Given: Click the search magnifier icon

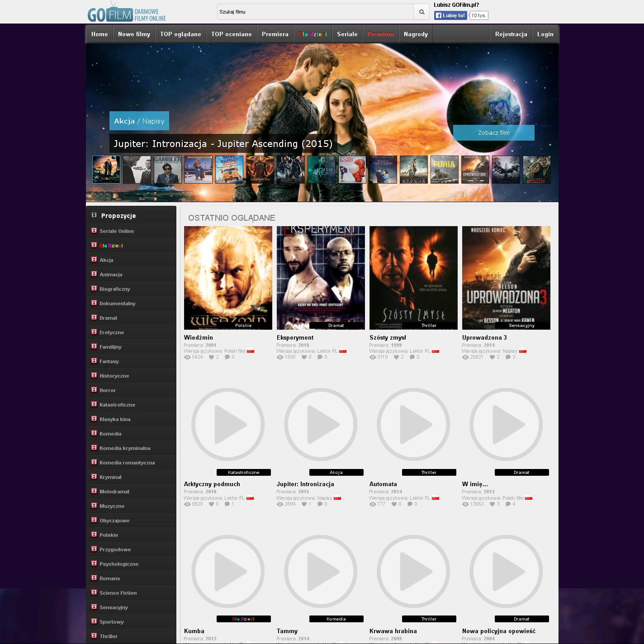Looking at the screenshot, I should point(421,12).
